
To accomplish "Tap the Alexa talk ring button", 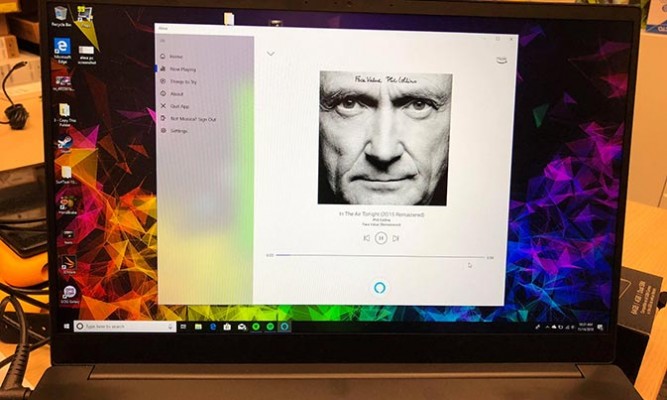I will tap(379, 288).
